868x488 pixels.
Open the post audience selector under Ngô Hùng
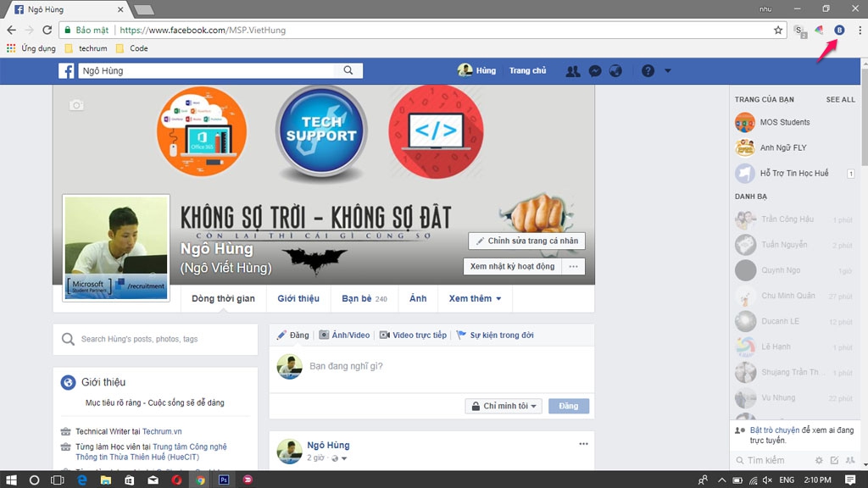339,458
